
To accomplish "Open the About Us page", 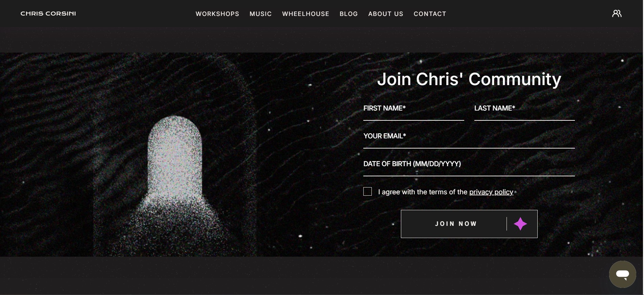I will pos(386,14).
